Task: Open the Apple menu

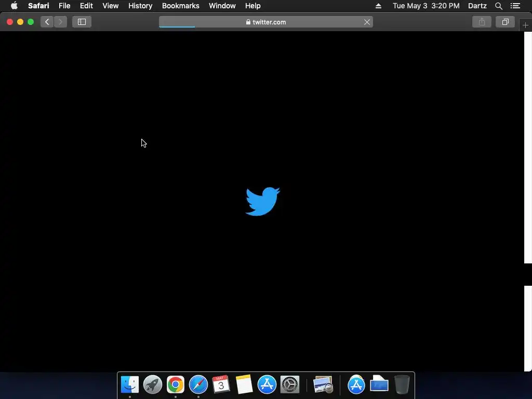Action: [14, 6]
